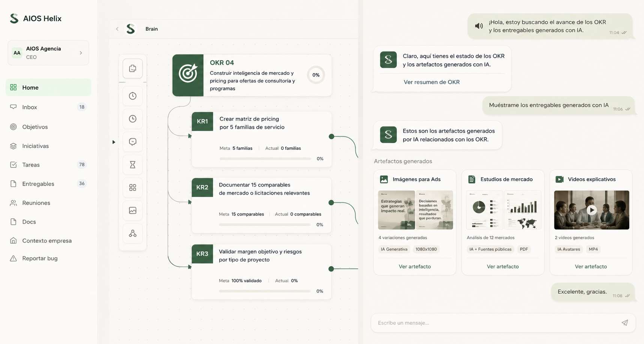Open the KR1 pricing matrix card
Image resolution: width=644 pixels, height=344 pixels.
[261, 139]
